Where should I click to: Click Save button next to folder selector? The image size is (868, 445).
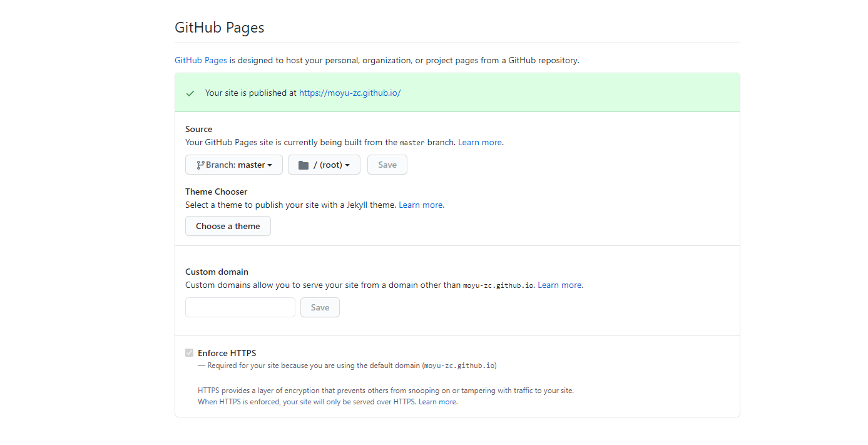coord(387,165)
